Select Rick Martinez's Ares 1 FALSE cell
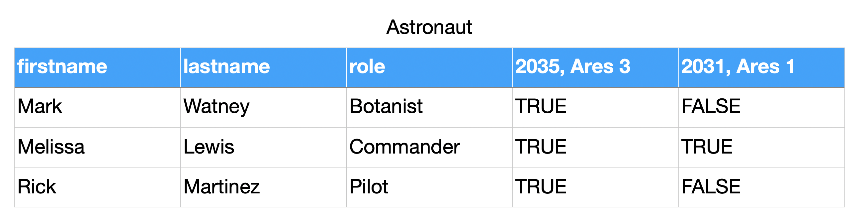Image resolution: width=868 pixels, height=220 pixels. tap(761, 187)
